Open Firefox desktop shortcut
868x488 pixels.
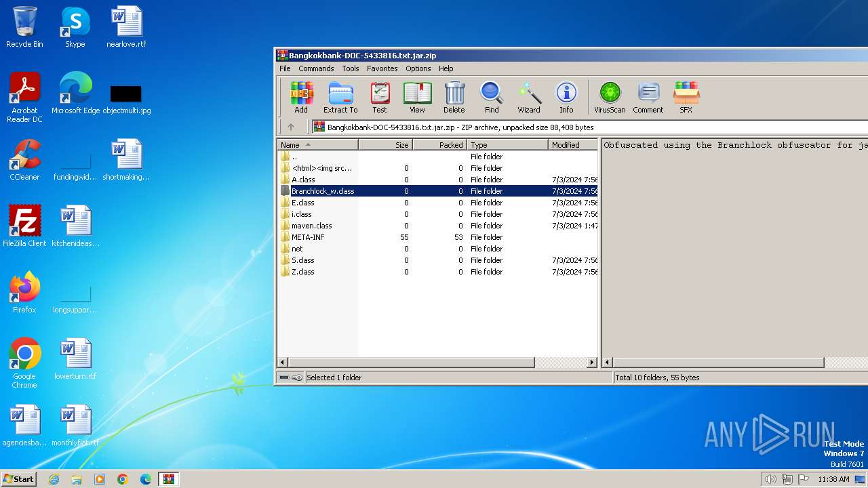pyautogui.click(x=24, y=293)
